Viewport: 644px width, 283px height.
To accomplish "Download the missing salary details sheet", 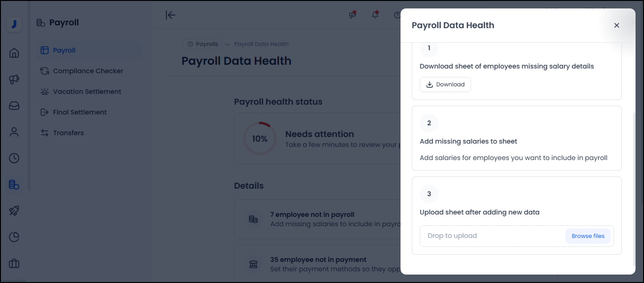I will click(x=445, y=84).
